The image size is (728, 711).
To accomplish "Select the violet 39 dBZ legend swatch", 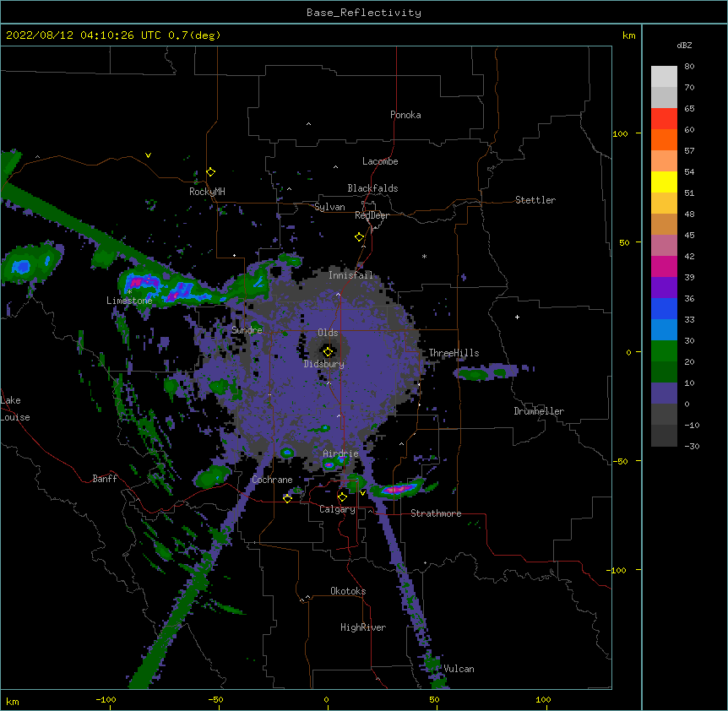I will (x=664, y=288).
